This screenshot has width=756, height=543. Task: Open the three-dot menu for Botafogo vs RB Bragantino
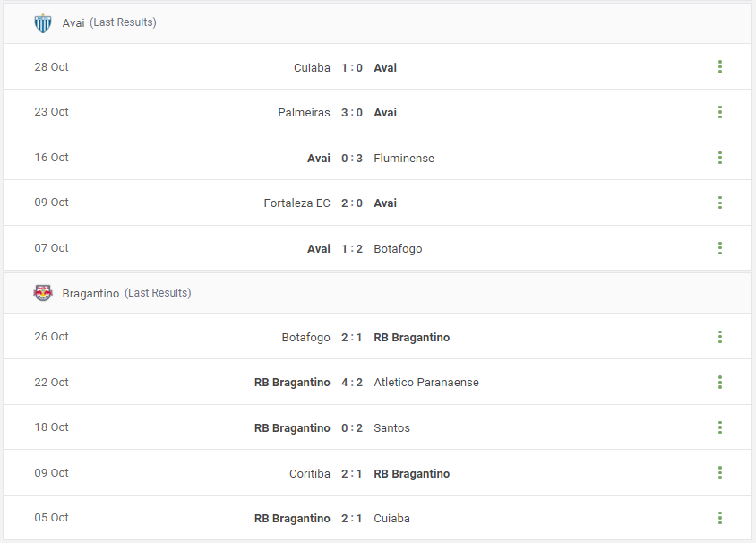(720, 337)
